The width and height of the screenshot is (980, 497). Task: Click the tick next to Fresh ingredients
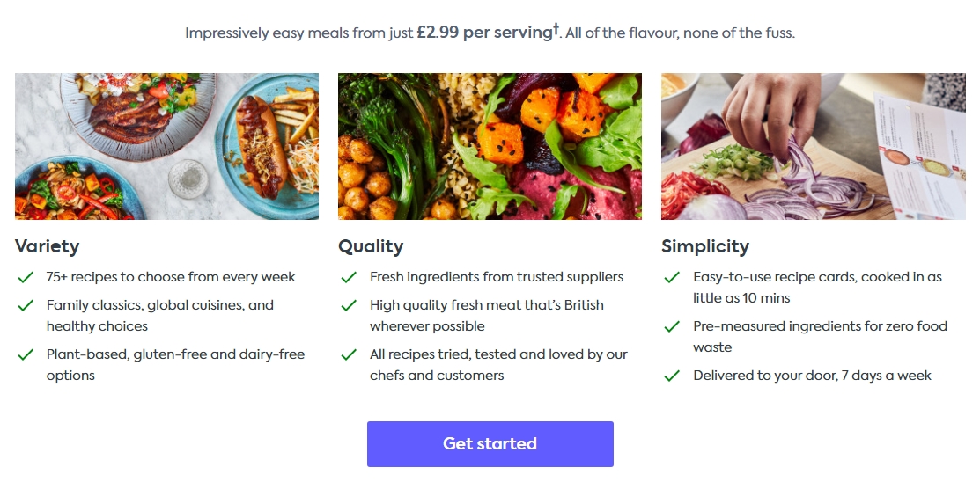349,277
